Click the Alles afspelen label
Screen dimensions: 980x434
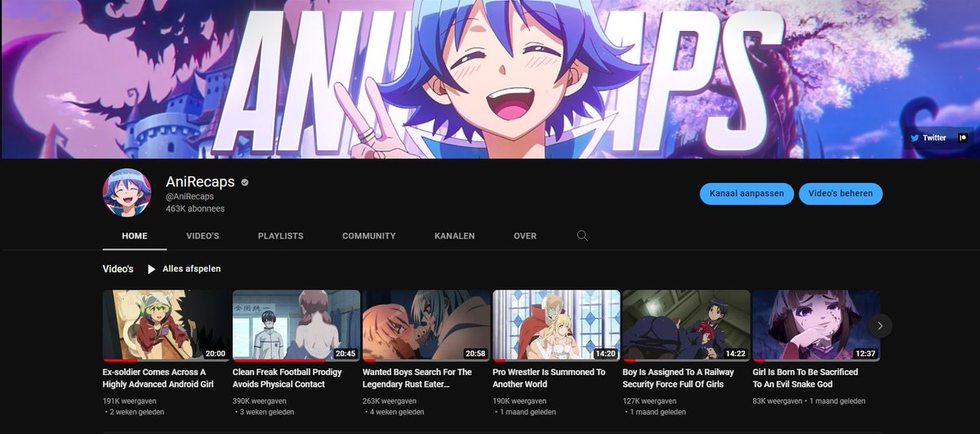192,269
